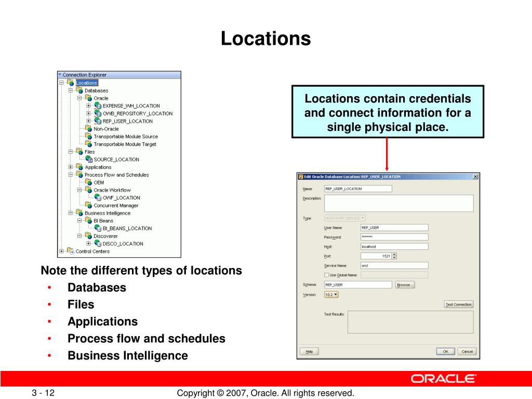
Task: Expand the OWB_REPOSITORY_LOCATION node
Action: [88, 113]
